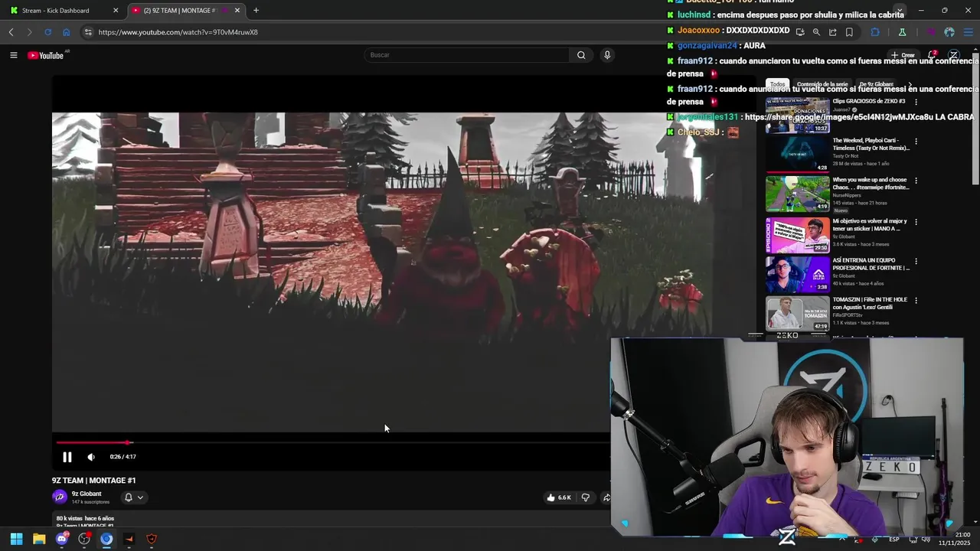This screenshot has width=980, height=551.
Task: Open options for TOMASZIN FiRe IN THE HOLE
Action: [916, 300]
